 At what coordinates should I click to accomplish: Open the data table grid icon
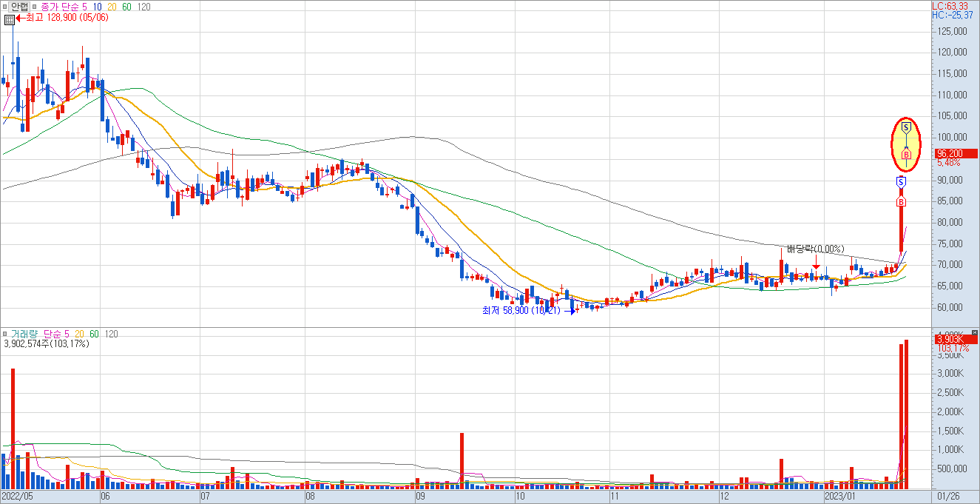9,19
